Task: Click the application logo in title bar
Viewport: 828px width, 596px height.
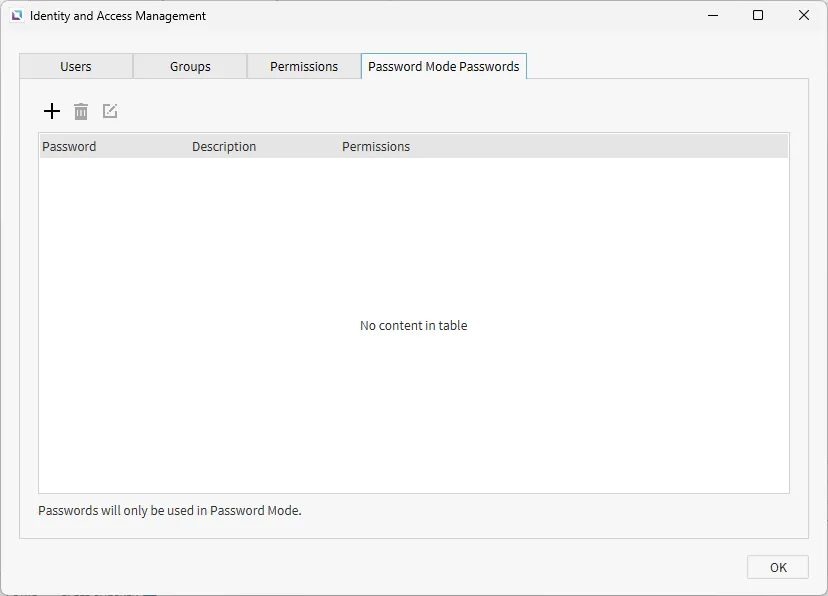Action: pos(17,16)
